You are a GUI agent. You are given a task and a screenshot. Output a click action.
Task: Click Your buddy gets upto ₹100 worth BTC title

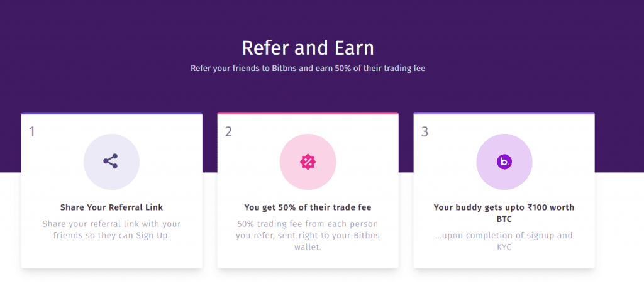tap(504, 213)
